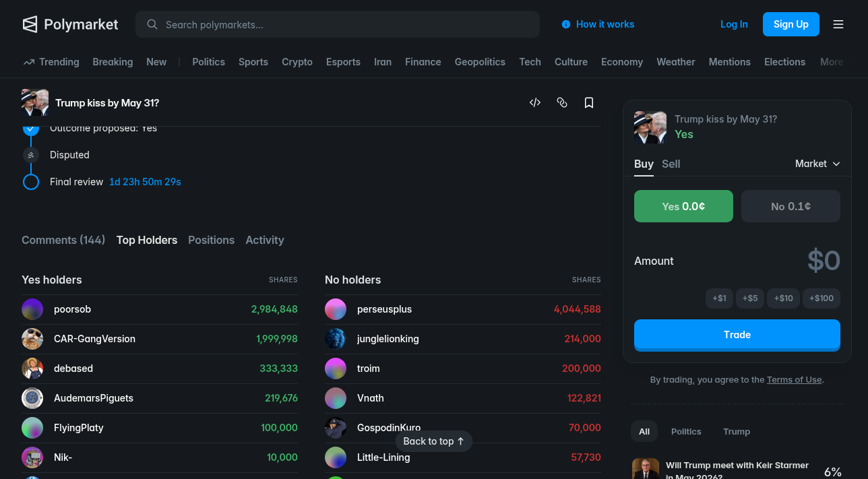
Task: Open the Terms of Use link
Action: tap(795, 379)
